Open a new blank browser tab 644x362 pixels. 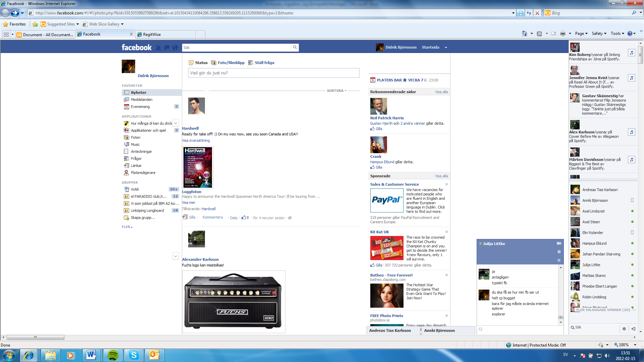200,35
